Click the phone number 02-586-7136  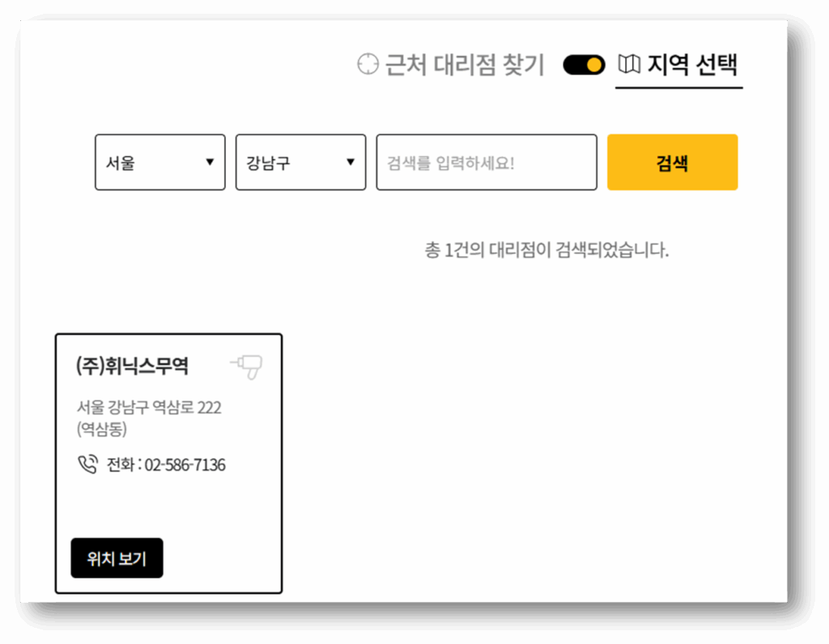pos(185,465)
